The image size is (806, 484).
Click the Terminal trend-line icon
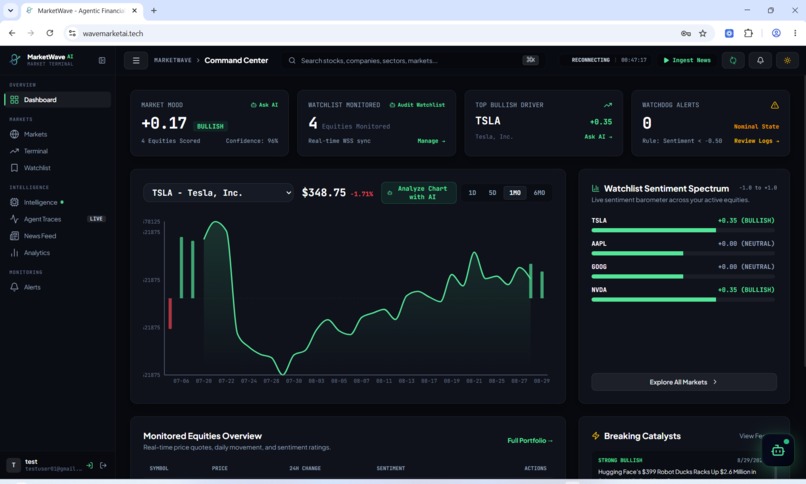pos(14,151)
